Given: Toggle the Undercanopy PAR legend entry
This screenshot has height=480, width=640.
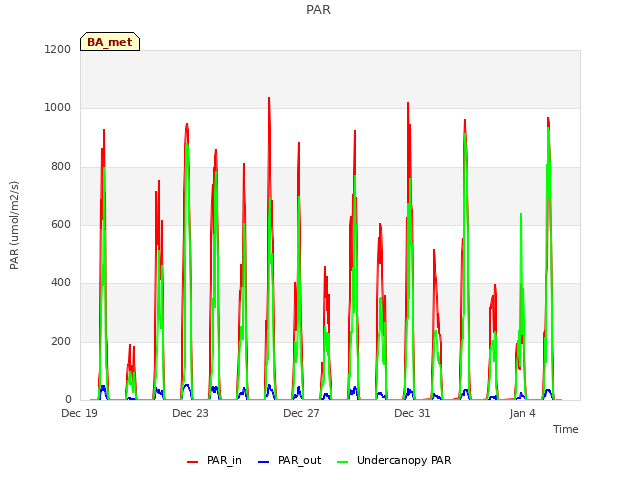Looking at the screenshot, I should tap(394, 460).
